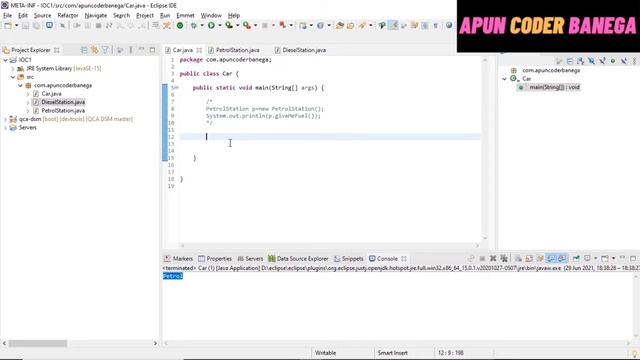Click the Project Explorer horizontal scrollbar

[x=38, y=344]
